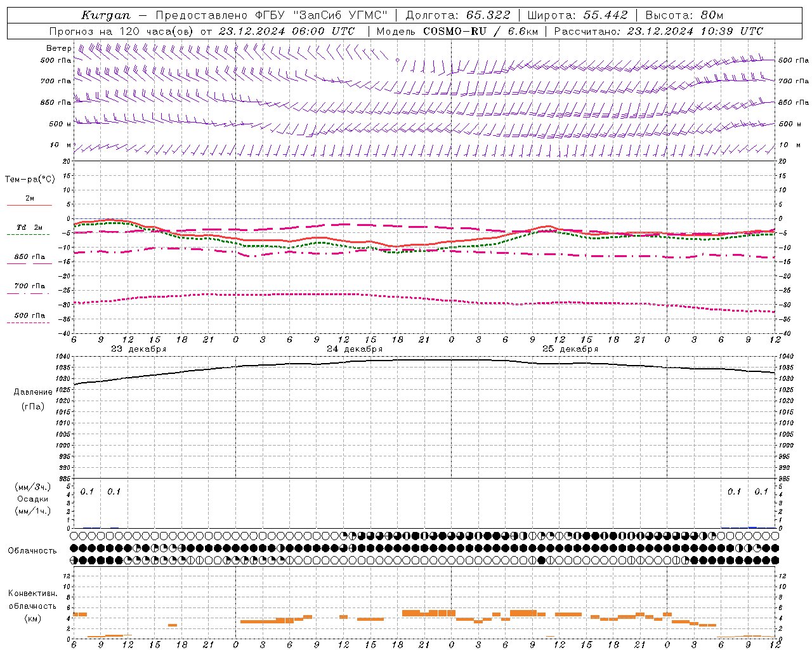812x650 pixels.
Task: Click the (мм/3ч.) precipitation unit label
Action: (33, 487)
